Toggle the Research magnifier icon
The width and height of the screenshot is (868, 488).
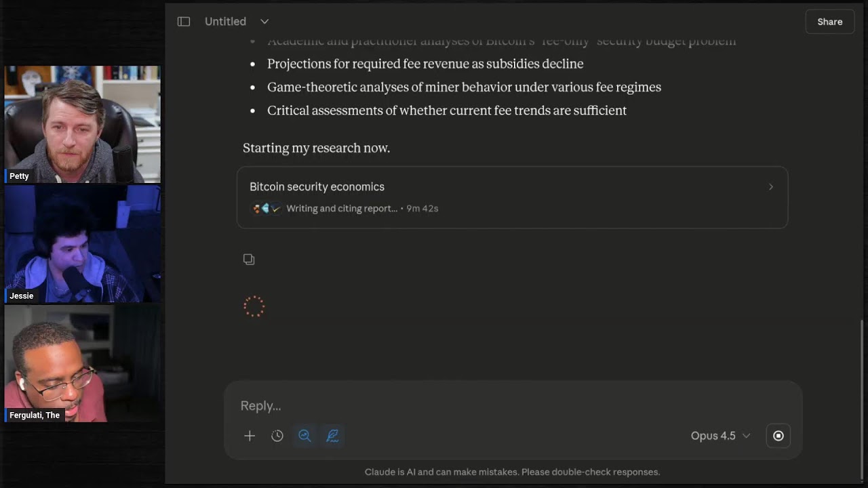304,436
